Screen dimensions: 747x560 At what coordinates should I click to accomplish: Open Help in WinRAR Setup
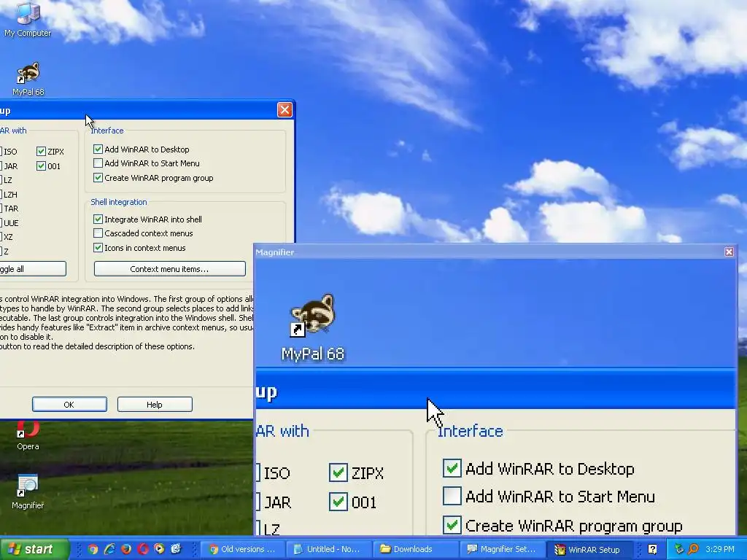pyautogui.click(x=155, y=404)
